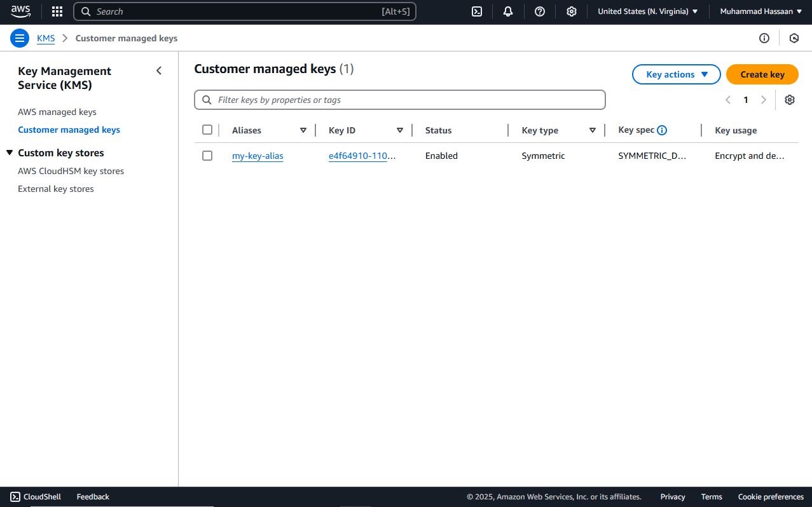Sort by Key type column arrow
Image resolution: width=812 pixels, height=507 pixels.
point(593,130)
